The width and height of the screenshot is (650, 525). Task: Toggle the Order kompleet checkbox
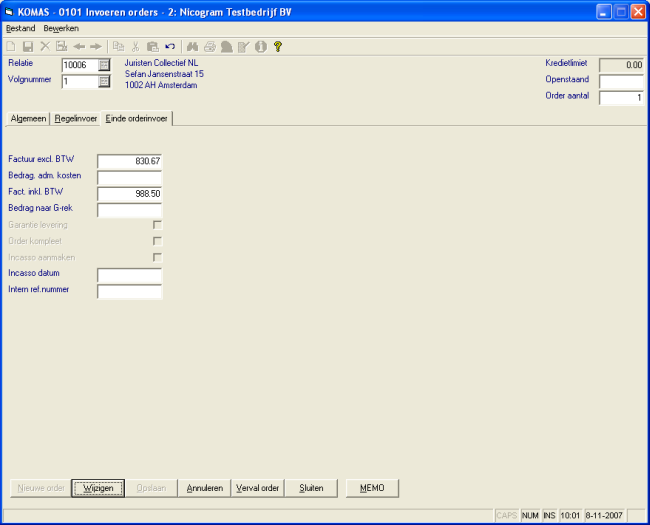pos(158,241)
